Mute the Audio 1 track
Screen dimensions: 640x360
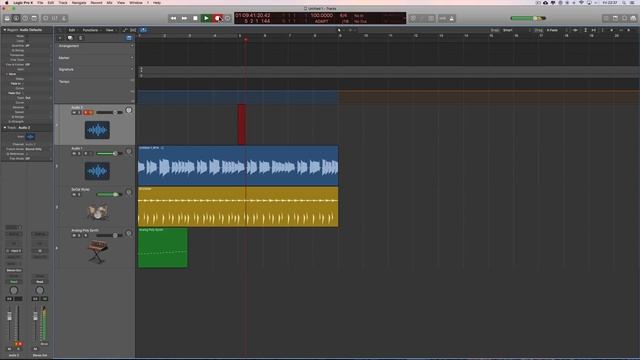click(74, 153)
